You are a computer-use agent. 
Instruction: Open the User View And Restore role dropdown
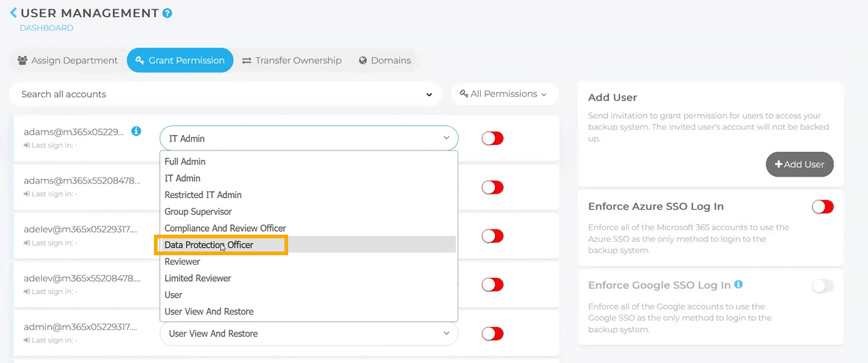(309, 334)
